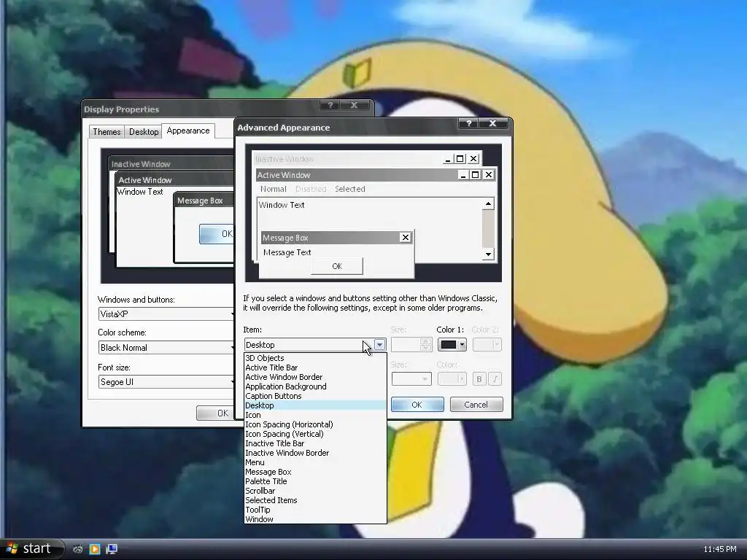
Task: Select Application Background item
Action: pyautogui.click(x=315, y=386)
